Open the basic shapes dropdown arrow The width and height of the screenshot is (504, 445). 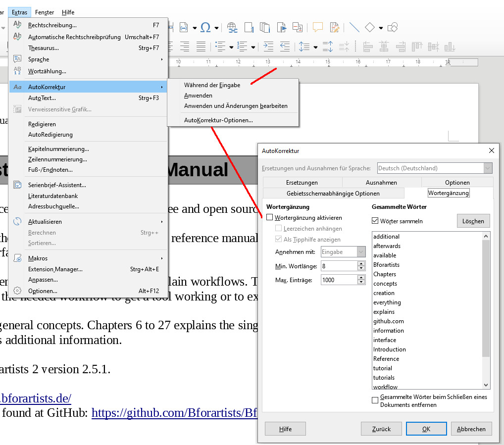[381, 28]
